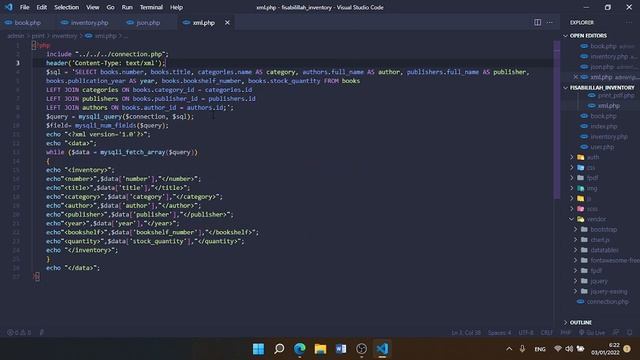This screenshot has height=360, width=640.
Task: Open OBS Studio from the taskbar
Action: tap(362, 349)
